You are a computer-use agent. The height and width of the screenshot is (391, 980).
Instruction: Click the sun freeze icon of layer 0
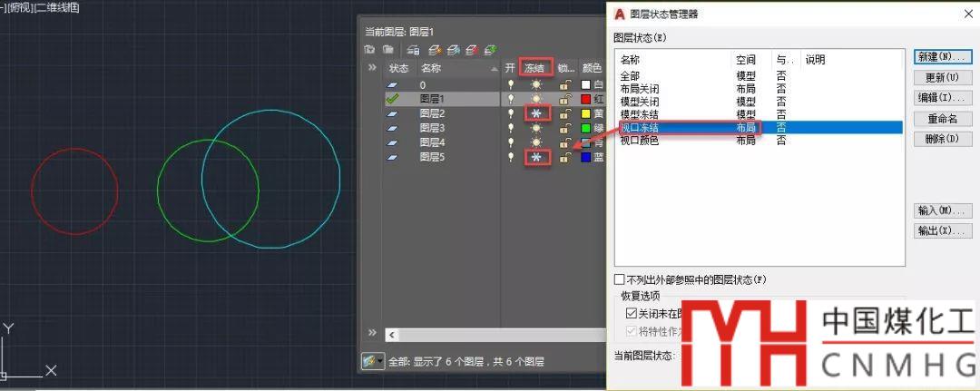[536, 85]
